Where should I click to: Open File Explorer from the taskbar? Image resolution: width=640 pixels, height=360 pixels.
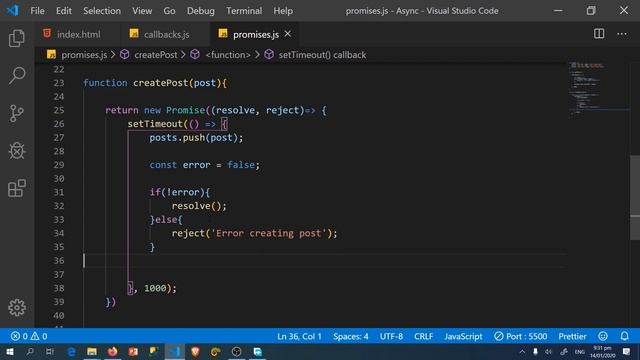[92, 352]
